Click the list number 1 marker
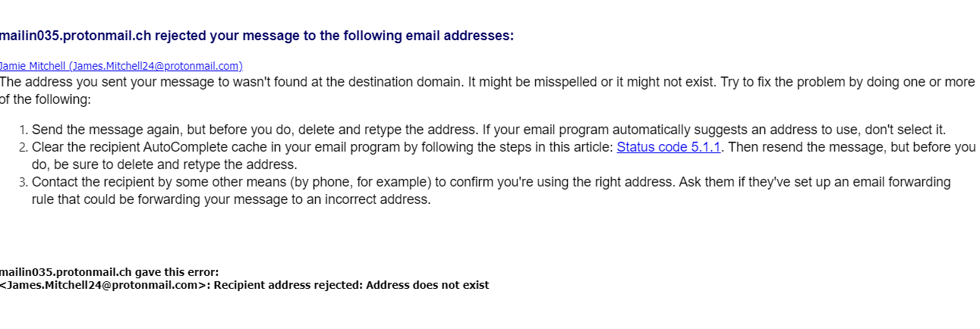The image size is (980, 329). click(x=24, y=130)
